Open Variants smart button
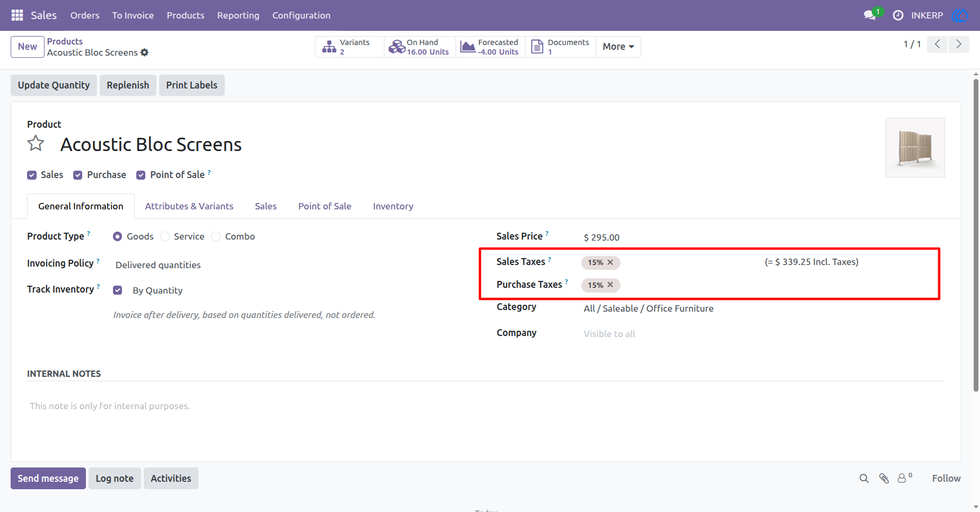The height and width of the screenshot is (512, 980). click(350, 47)
